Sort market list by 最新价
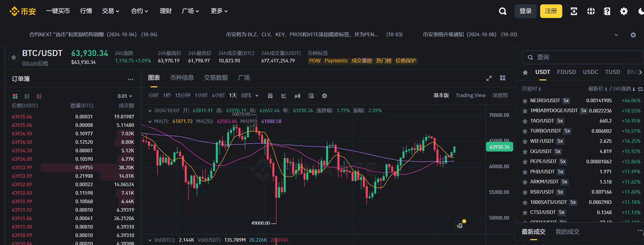Image resolution: width=644 pixels, height=245 pixels. pos(598,89)
